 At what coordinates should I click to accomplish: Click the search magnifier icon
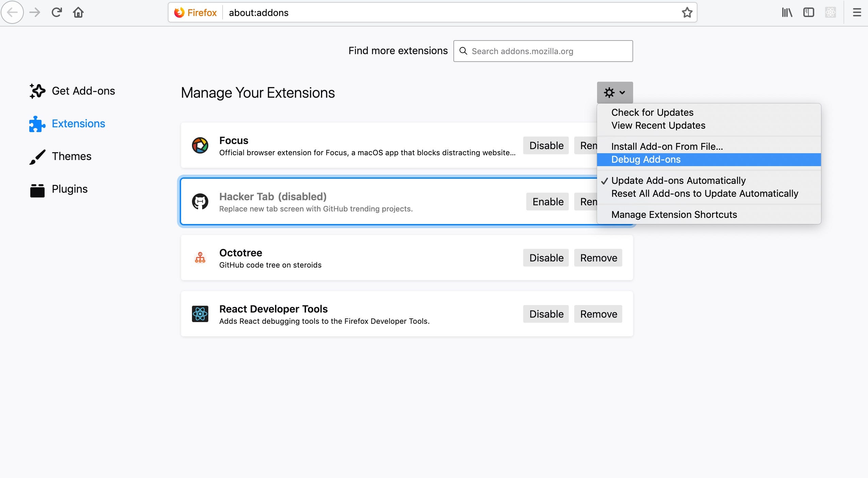pos(463,51)
